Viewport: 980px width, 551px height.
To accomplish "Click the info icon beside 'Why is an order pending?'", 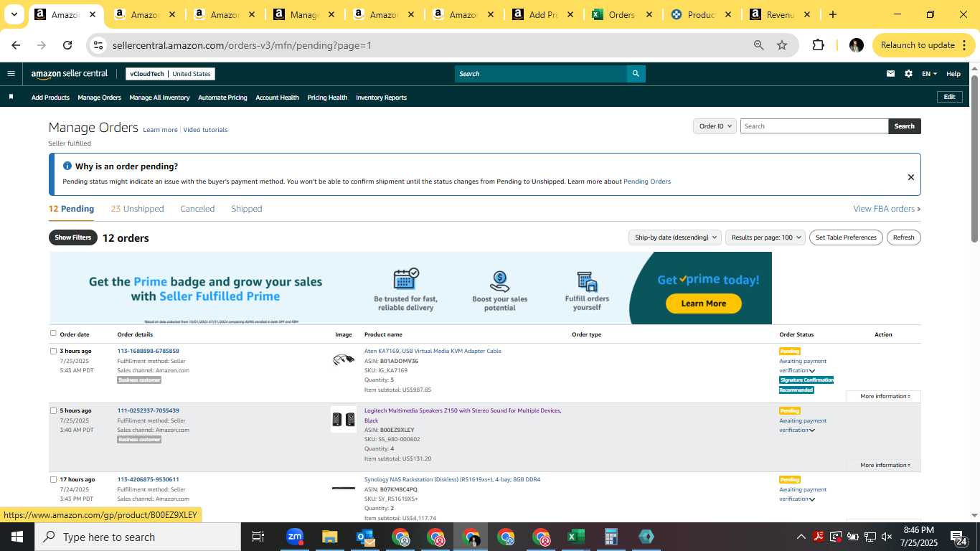I will coord(67,166).
